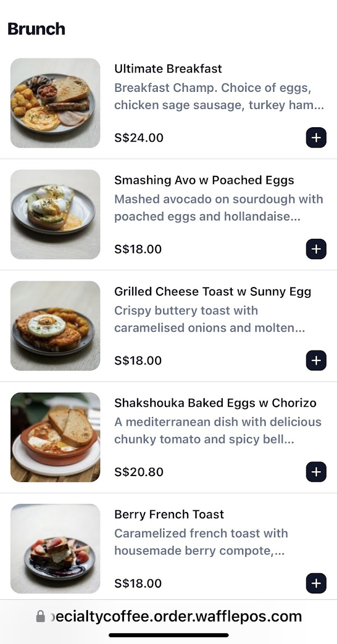Screen dimensions: 337x644
Task: Tap plus for Shakshouka Baked Eggs
Action: tap(316, 472)
